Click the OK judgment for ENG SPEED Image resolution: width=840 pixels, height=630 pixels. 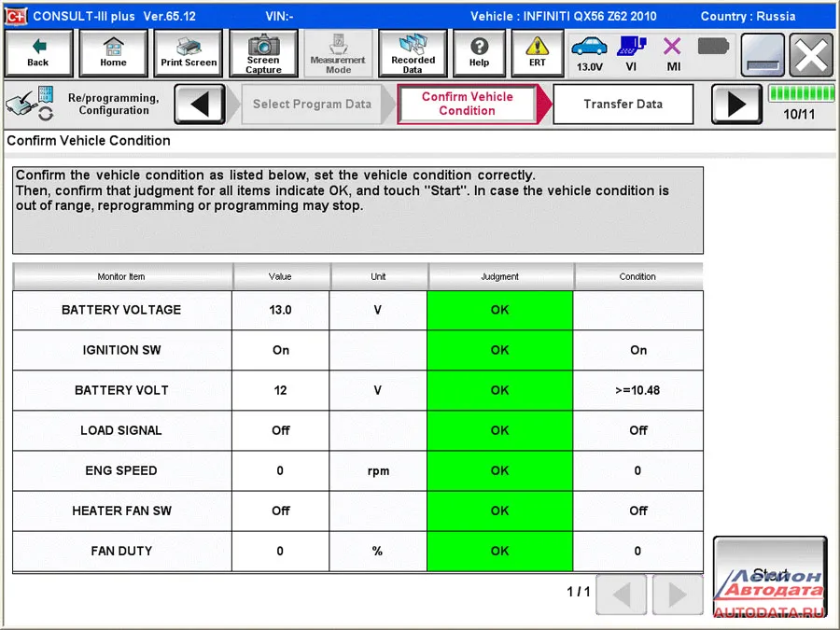point(500,471)
